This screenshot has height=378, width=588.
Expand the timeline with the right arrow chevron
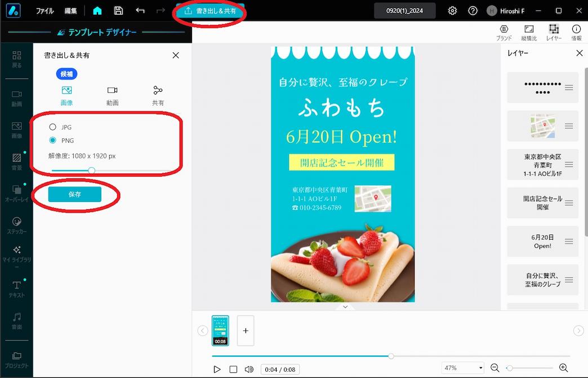(x=578, y=331)
